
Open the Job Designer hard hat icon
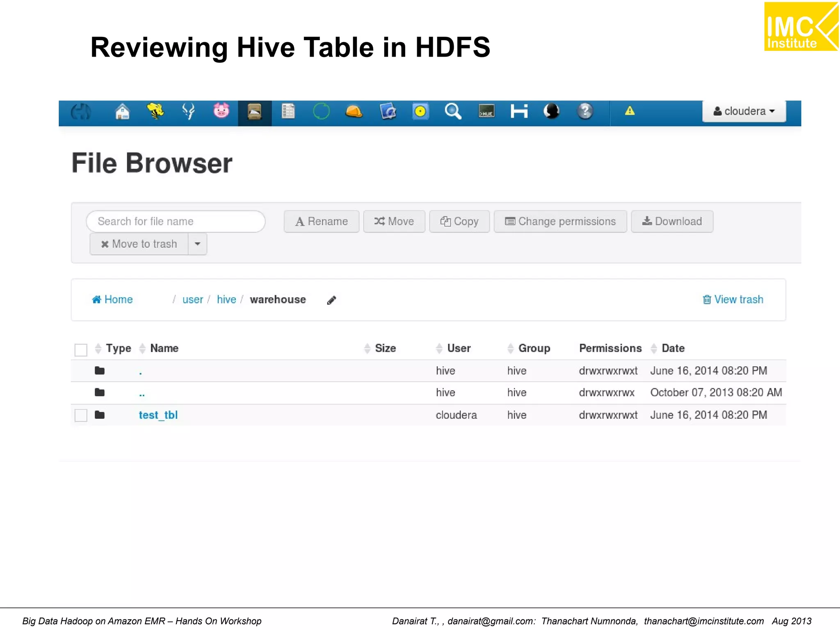point(354,111)
